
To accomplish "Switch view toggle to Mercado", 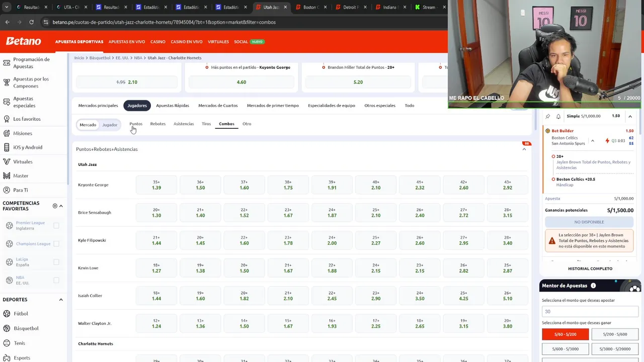I will [88, 125].
